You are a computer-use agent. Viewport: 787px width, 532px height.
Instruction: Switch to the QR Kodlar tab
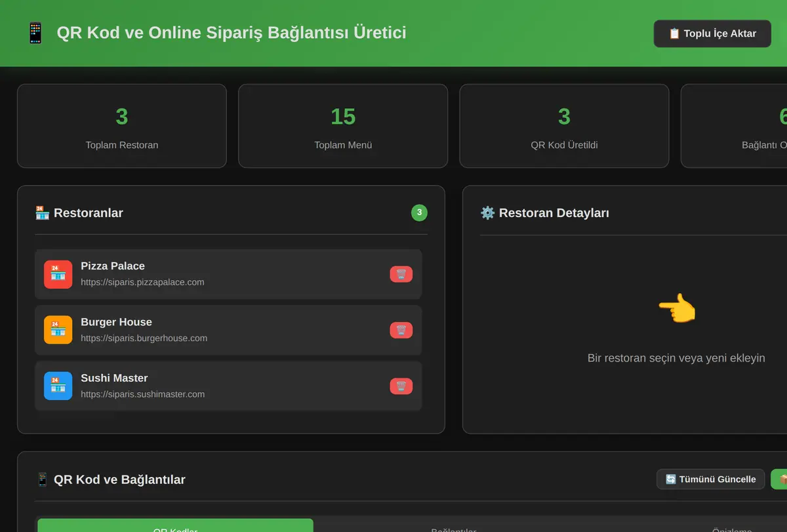(x=175, y=527)
